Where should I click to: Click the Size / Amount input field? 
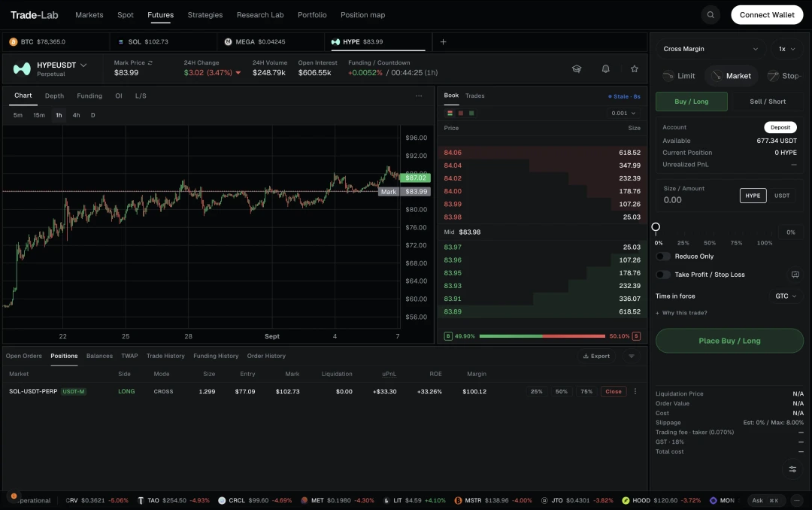coord(696,196)
